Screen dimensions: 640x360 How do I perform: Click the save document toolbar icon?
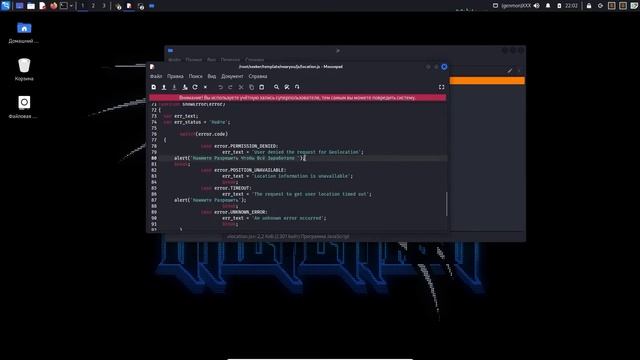pyautogui.click(x=174, y=87)
